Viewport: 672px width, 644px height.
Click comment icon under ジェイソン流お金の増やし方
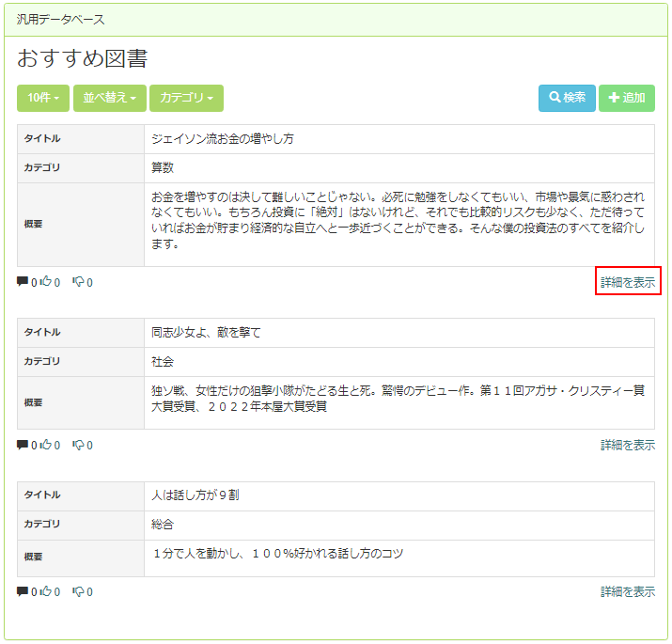23,282
